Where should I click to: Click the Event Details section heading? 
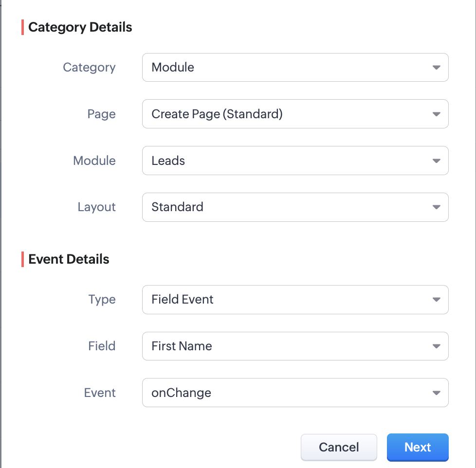[69, 259]
